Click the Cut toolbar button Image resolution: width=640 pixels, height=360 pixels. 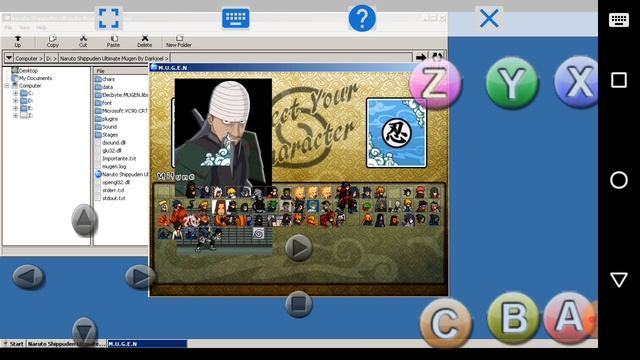pos(83,41)
